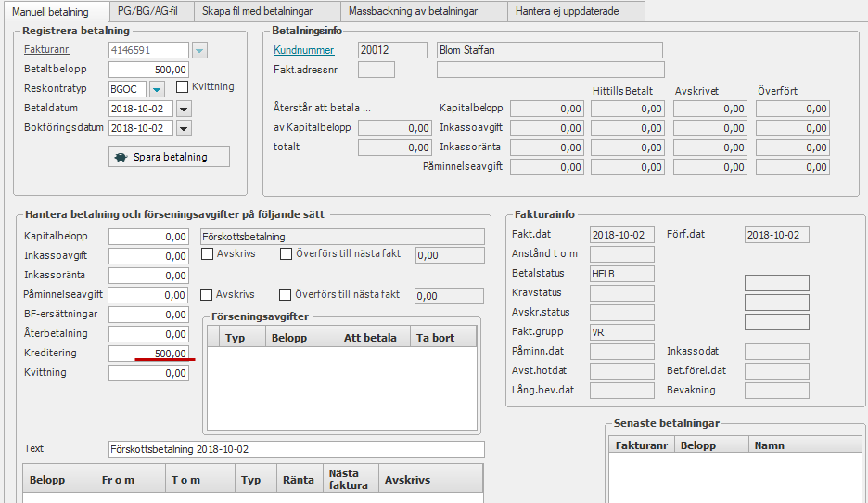Screen dimensions: 868x503
Task: Check Överförs till nästa fakt on Påminnelseavgift row
Action: (x=286, y=294)
